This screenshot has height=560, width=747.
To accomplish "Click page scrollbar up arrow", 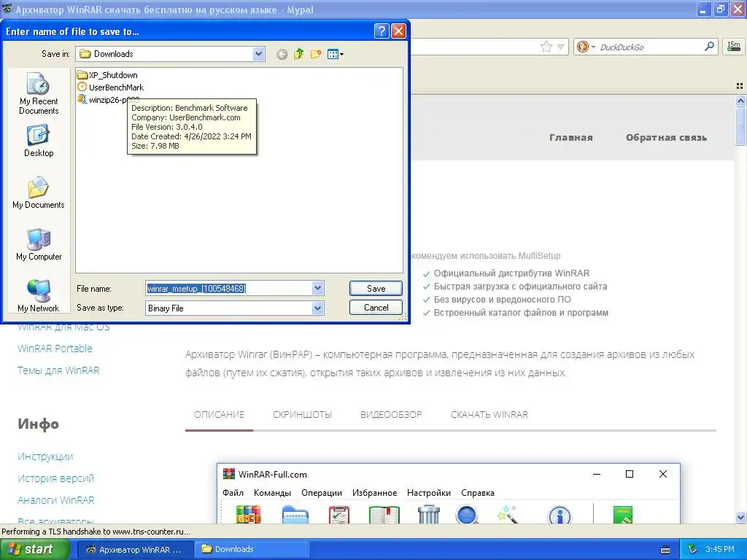I will click(x=740, y=101).
